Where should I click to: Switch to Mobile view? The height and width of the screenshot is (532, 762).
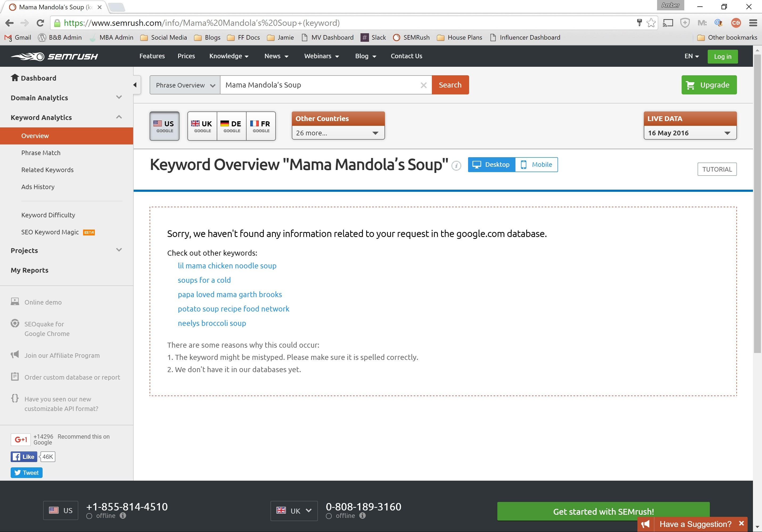pyautogui.click(x=536, y=164)
